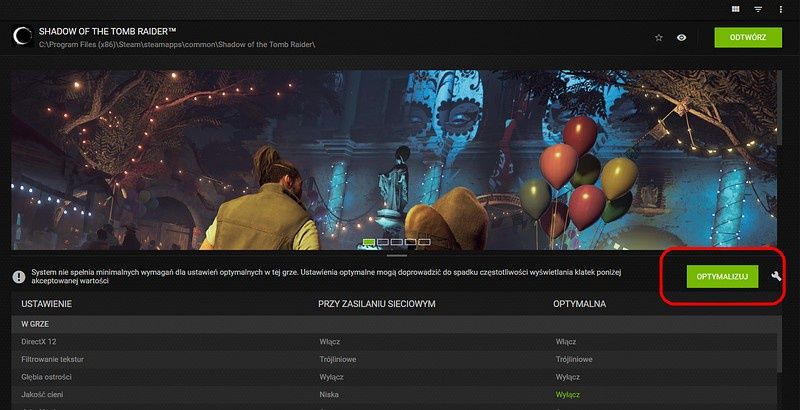Click the game install path text
Viewport: 800px width, 410px height.
[177, 44]
